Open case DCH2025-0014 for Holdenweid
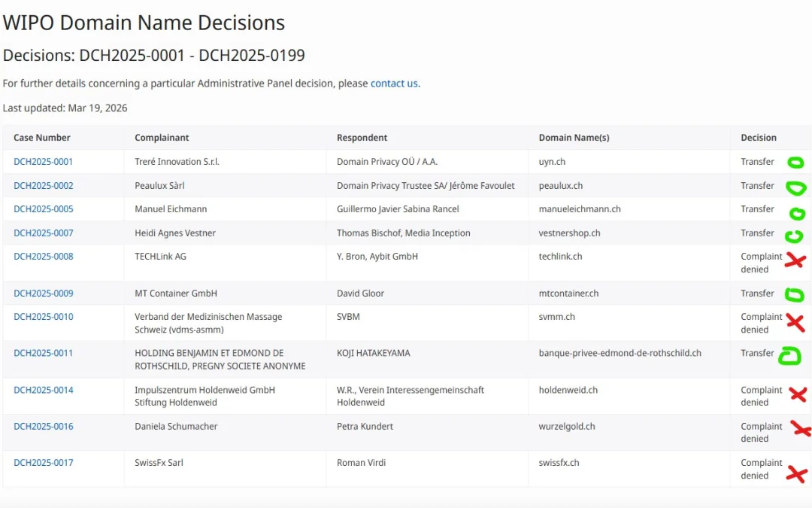Image resolution: width=812 pixels, height=508 pixels. (x=43, y=390)
